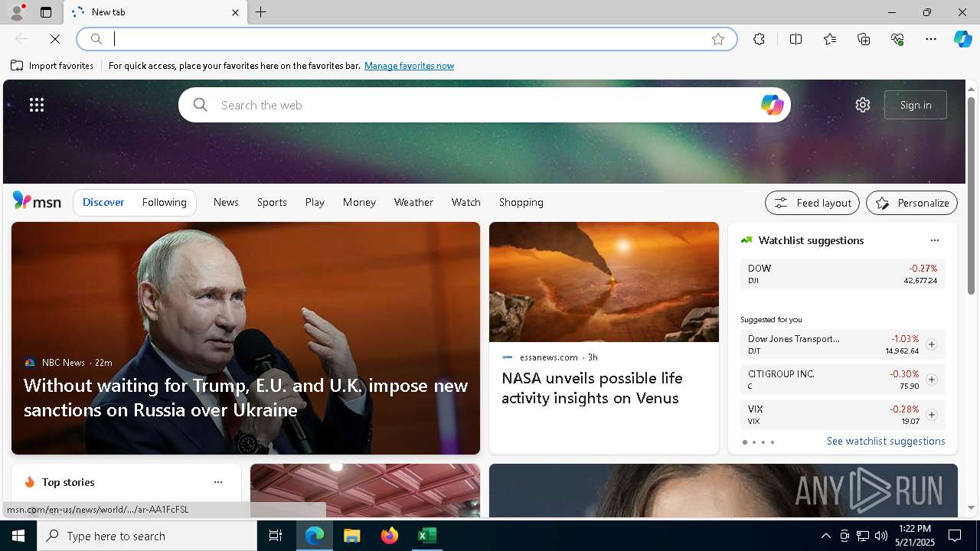Click the Feed layout button
The height and width of the screenshot is (551, 980).
point(812,203)
